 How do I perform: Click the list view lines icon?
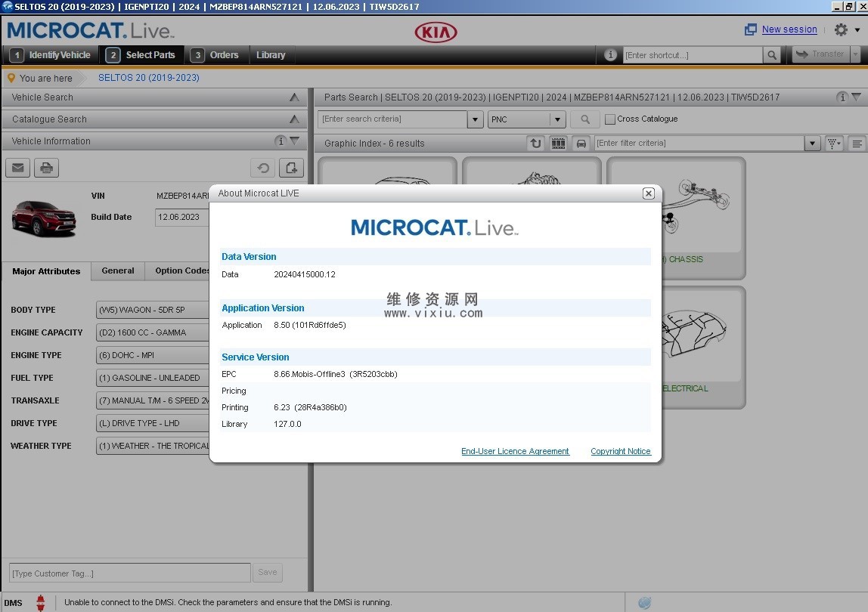click(857, 144)
